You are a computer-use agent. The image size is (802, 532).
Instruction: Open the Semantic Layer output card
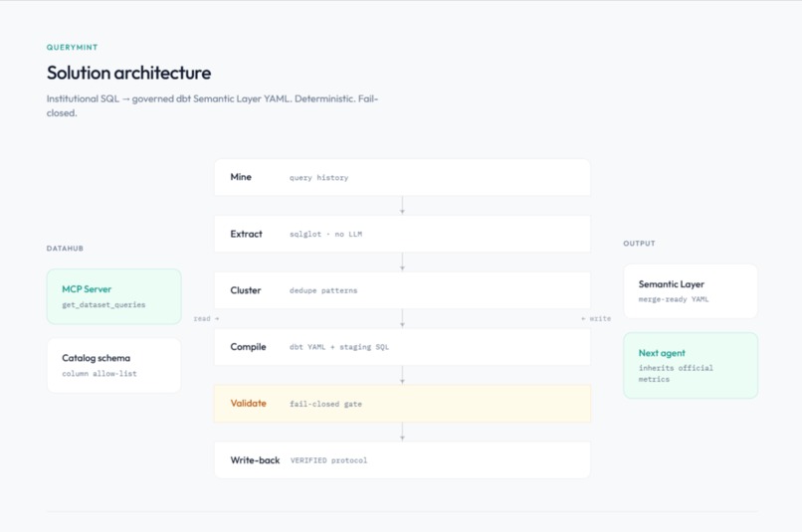(691, 291)
